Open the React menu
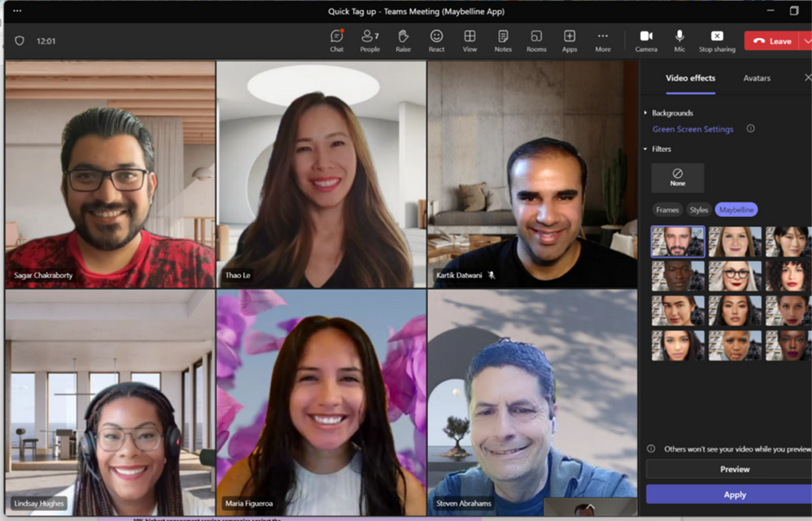The width and height of the screenshot is (812, 521). pos(436,41)
